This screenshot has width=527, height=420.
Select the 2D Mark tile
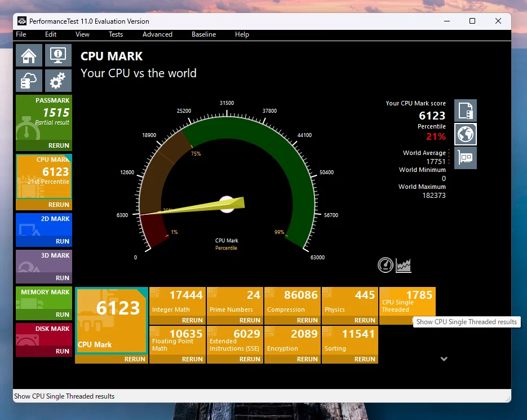(x=44, y=224)
